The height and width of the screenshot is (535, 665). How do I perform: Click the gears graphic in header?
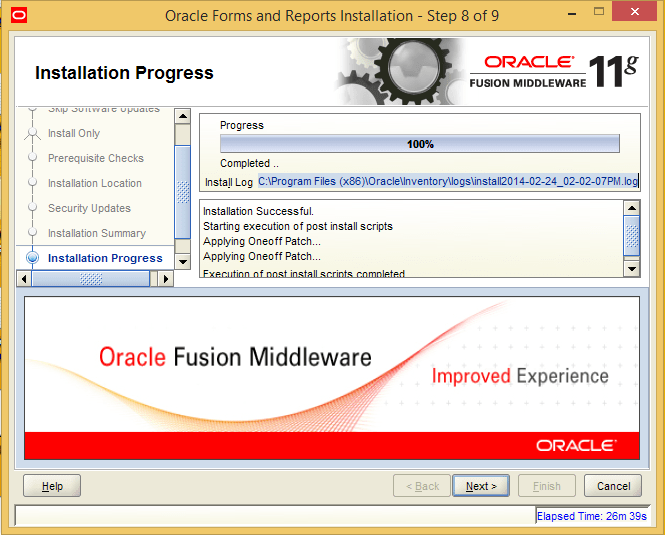(x=399, y=71)
